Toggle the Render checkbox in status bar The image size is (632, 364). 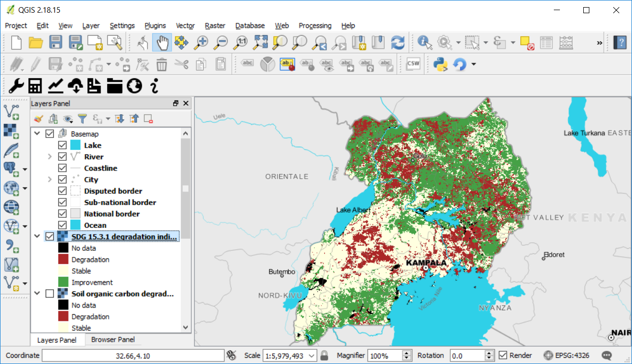click(x=503, y=355)
